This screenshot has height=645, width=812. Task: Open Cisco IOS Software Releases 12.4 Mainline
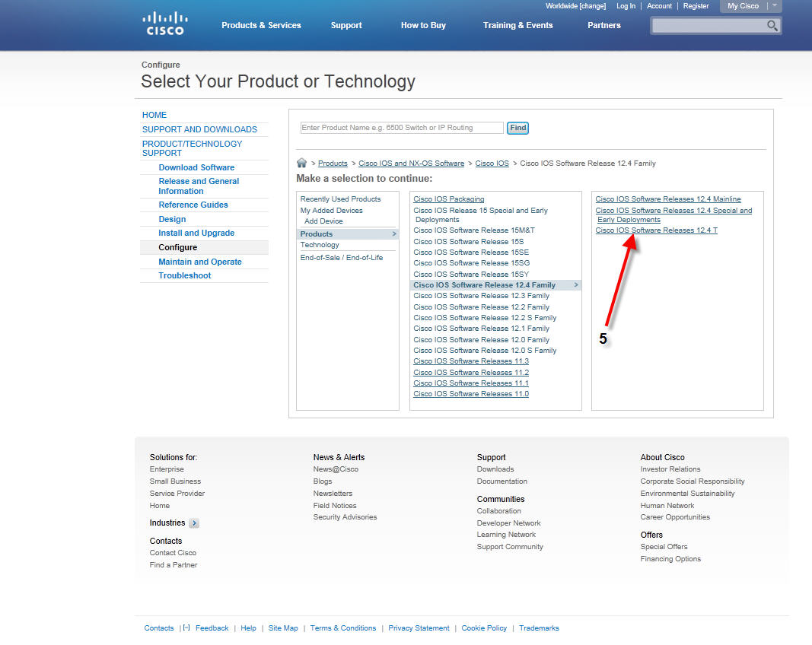point(668,199)
